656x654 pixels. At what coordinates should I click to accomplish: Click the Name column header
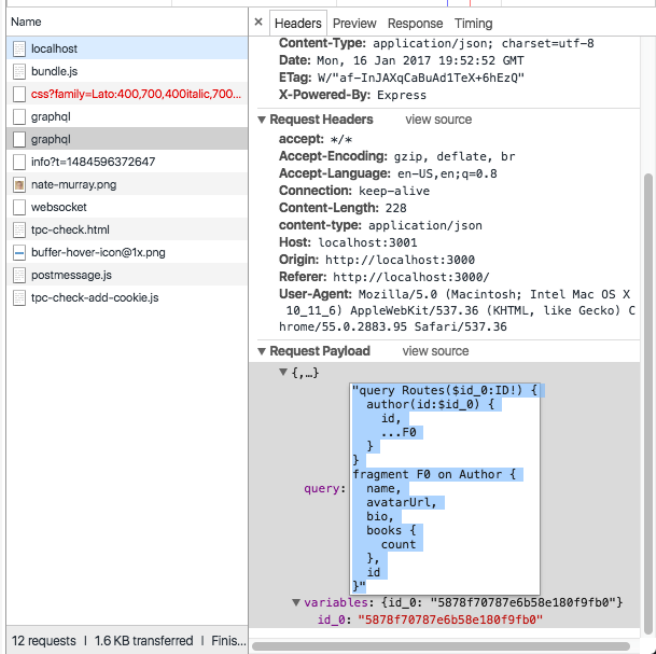point(127,22)
